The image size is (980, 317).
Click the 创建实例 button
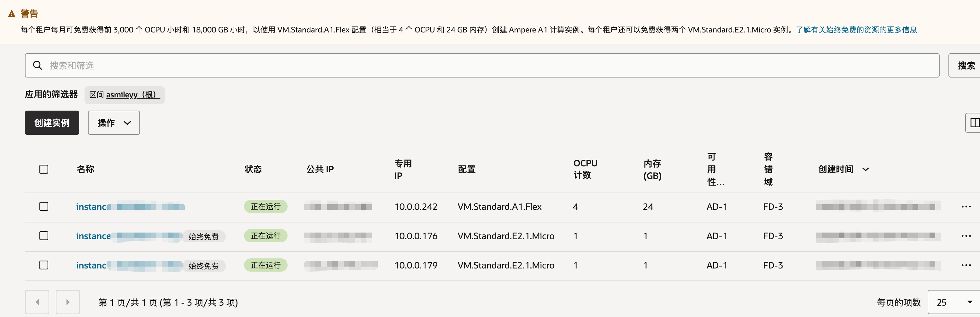52,123
